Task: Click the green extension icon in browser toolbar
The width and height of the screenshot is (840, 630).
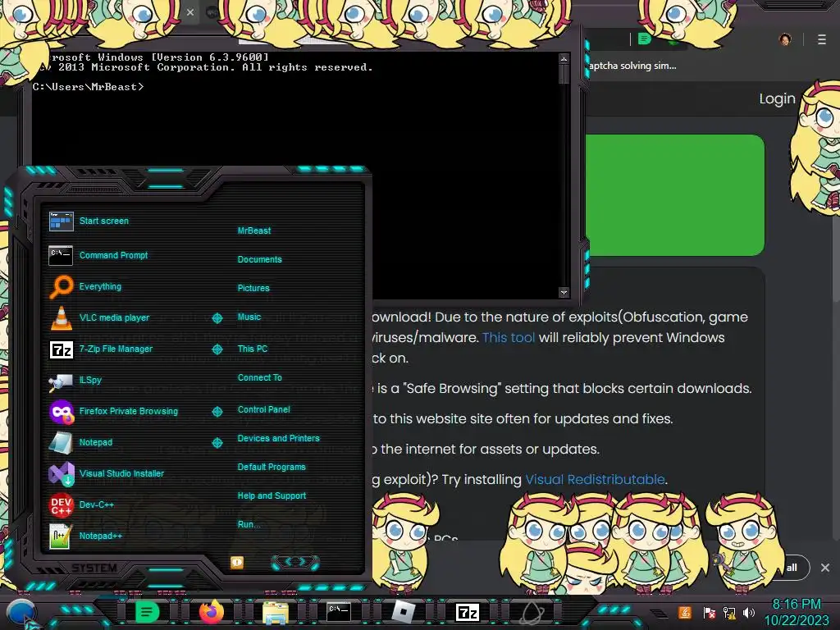Action: (x=645, y=39)
